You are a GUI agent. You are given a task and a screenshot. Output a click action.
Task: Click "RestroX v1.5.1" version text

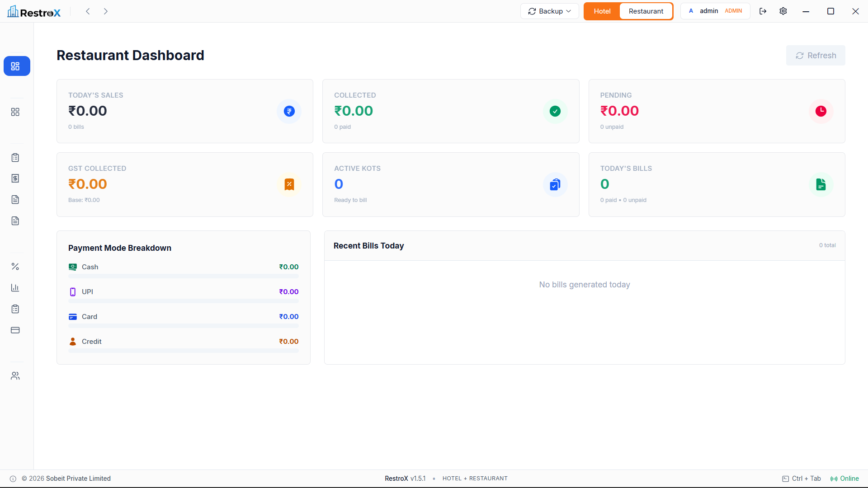[x=405, y=479]
